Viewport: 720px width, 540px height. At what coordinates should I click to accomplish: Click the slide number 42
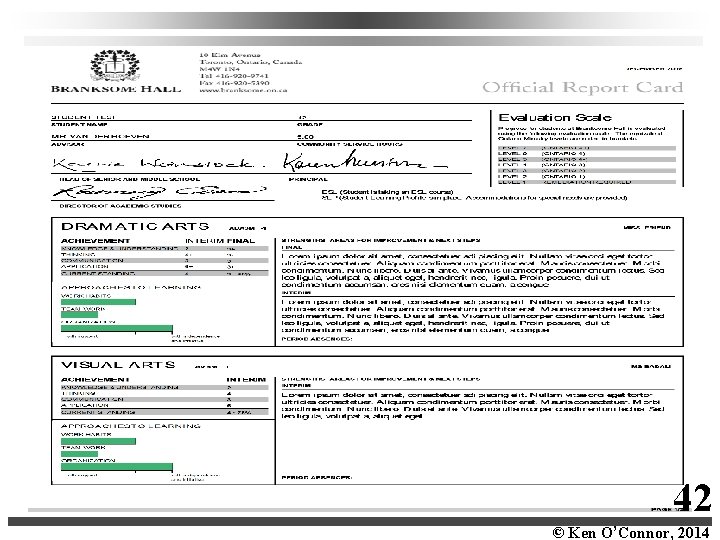[692, 498]
